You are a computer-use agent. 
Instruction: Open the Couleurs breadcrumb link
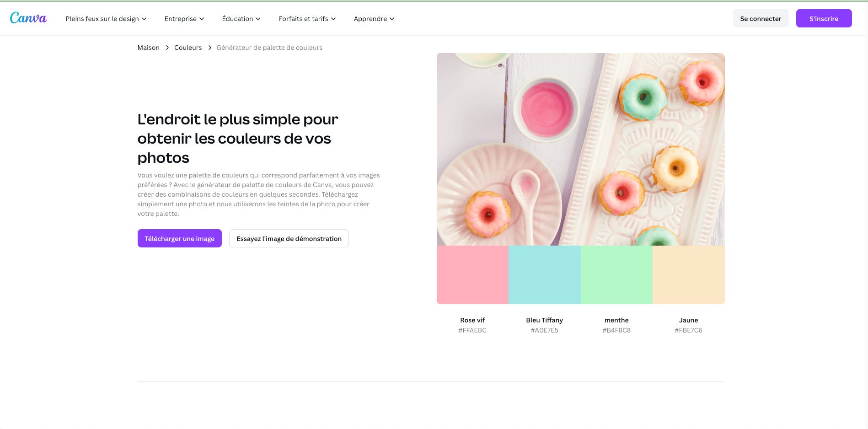tap(188, 48)
